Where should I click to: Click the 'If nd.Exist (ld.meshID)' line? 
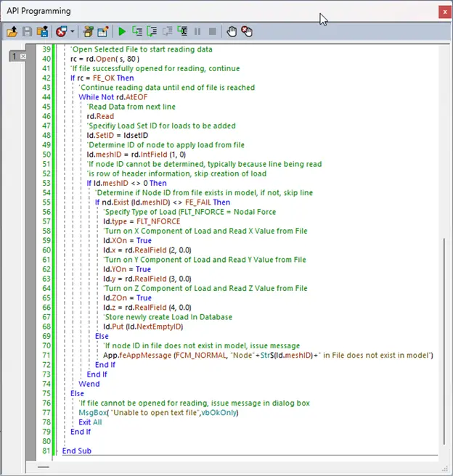(x=163, y=202)
